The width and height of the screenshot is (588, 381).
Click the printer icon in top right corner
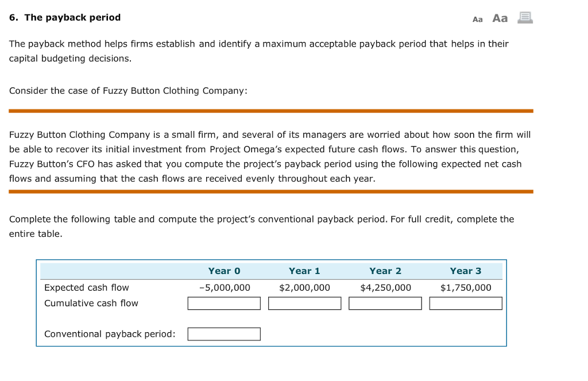click(x=525, y=18)
